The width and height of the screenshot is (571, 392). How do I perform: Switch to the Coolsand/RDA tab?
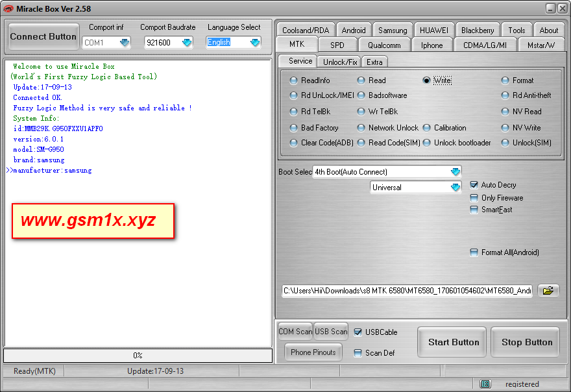click(x=306, y=31)
